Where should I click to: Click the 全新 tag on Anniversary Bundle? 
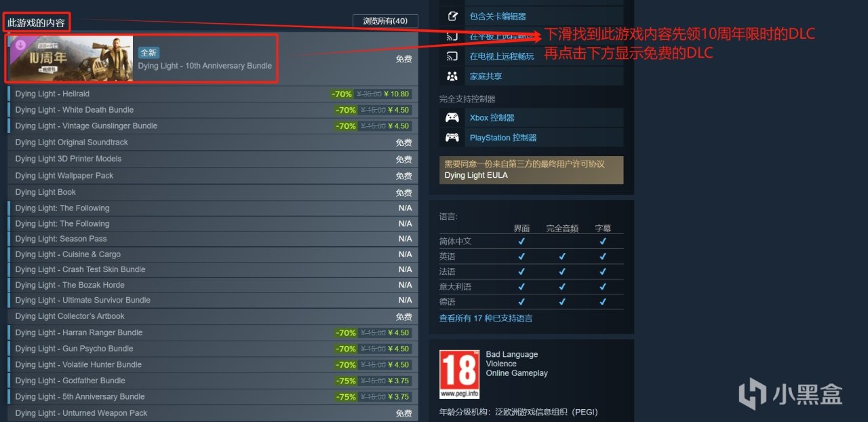point(149,53)
